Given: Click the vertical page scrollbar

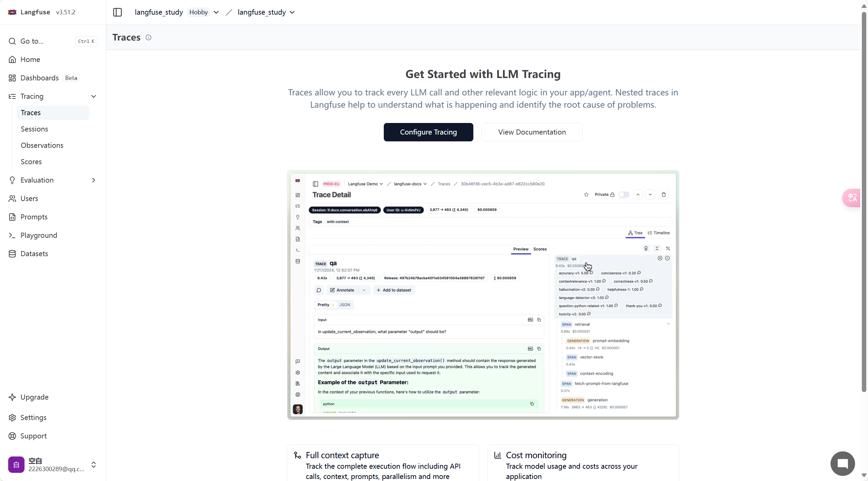Looking at the screenshot, I should point(864,202).
